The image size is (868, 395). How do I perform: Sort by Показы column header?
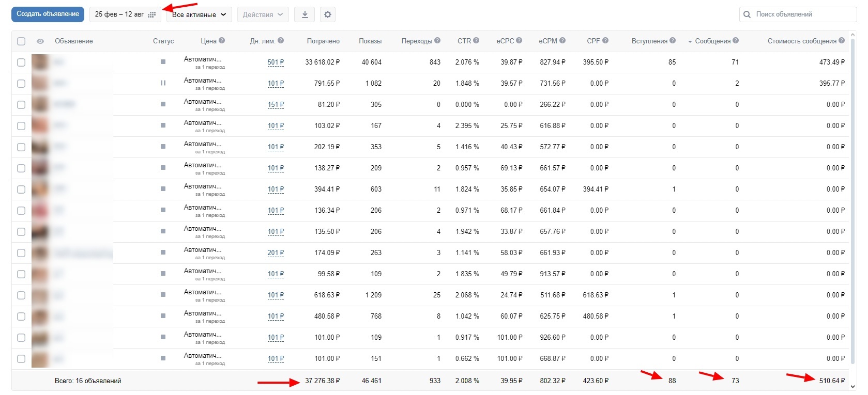[x=370, y=41]
